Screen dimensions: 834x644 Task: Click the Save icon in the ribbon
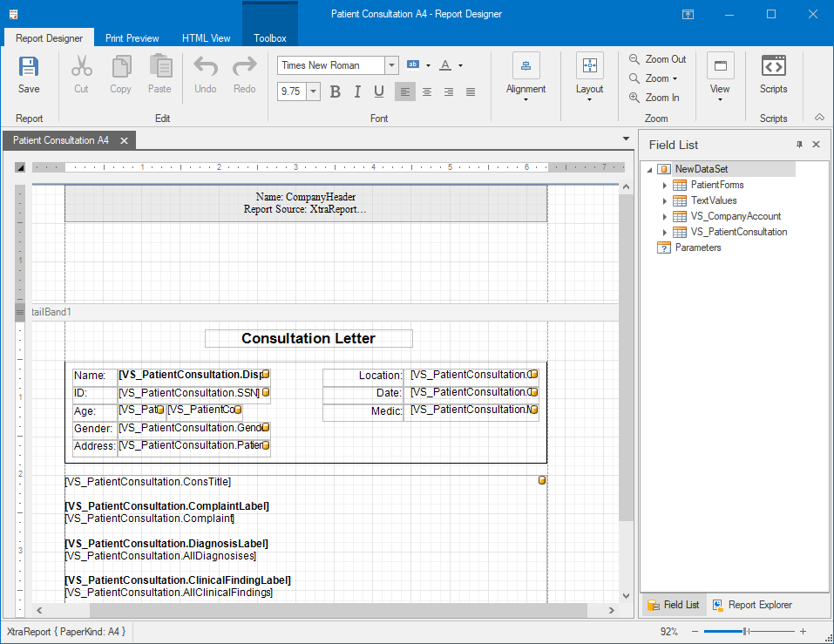29,68
